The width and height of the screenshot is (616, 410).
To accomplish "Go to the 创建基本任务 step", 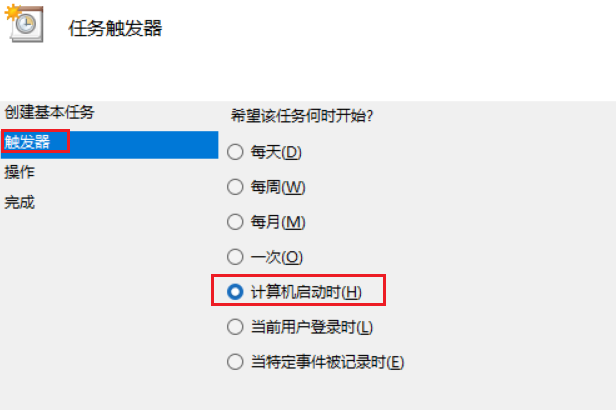I will (49, 111).
